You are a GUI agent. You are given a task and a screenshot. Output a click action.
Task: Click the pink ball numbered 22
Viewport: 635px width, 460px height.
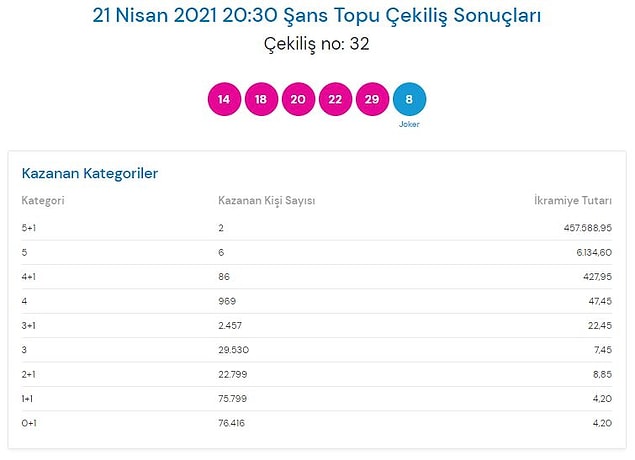(x=335, y=99)
